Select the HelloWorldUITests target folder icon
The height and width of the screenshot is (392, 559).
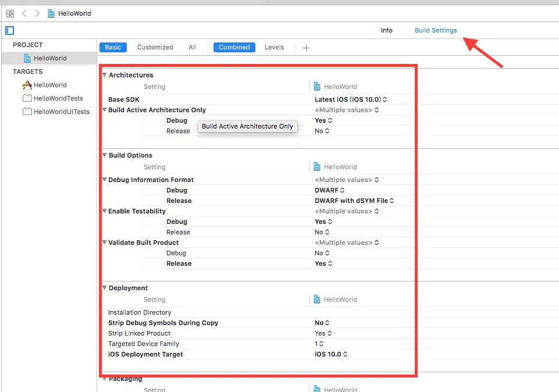(27, 112)
